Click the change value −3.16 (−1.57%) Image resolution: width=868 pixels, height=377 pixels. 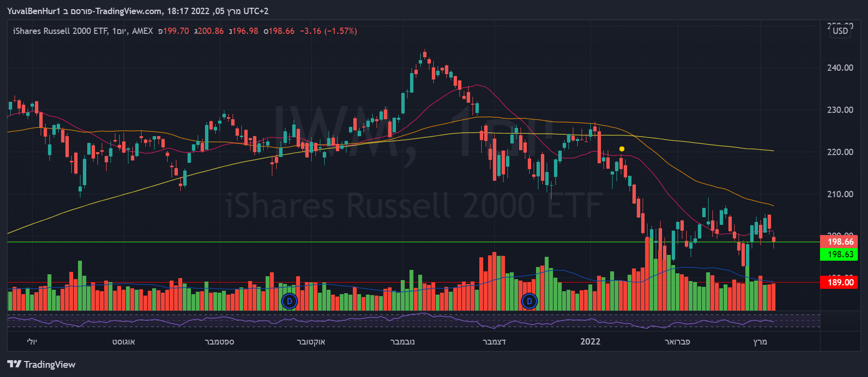[329, 31]
